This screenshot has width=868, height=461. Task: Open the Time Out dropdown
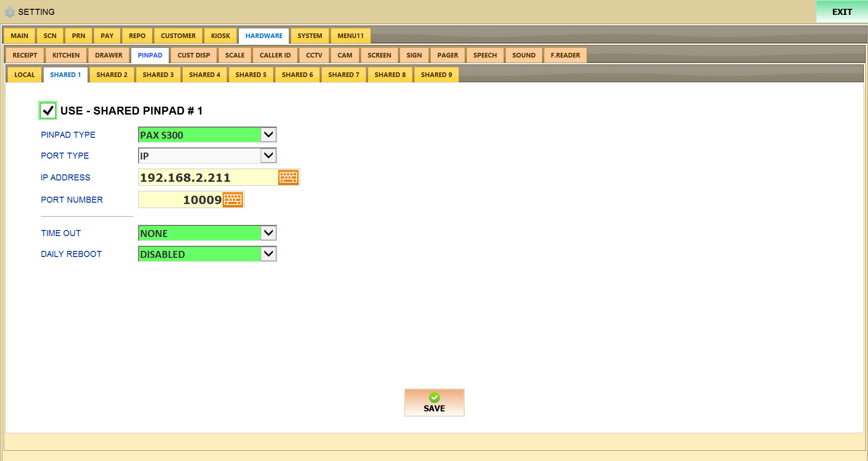[268, 233]
